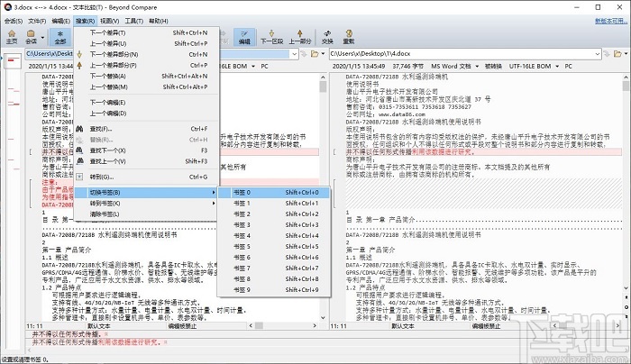The height and width of the screenshot is (364, 631).
Task: Click the 重载 reload toolbar icon
Action: [x=349, y=37]
